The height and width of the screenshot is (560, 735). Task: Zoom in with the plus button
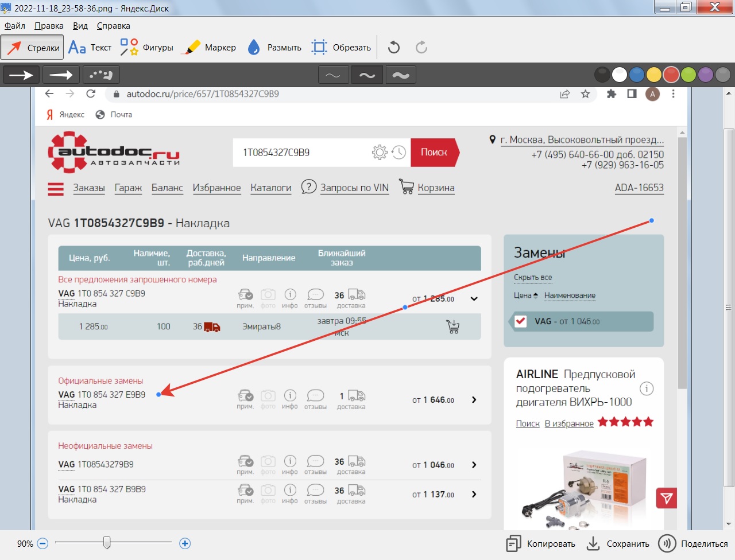point(185,543)
